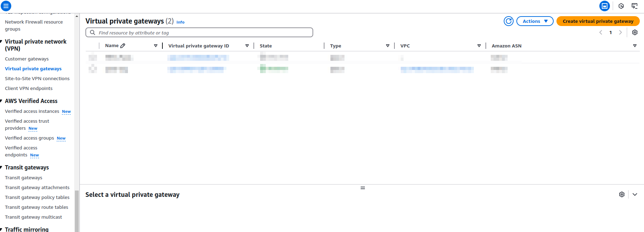Sort by Type column arrow
The height and width of the screenshot is (232, 644).
point(388,46)
